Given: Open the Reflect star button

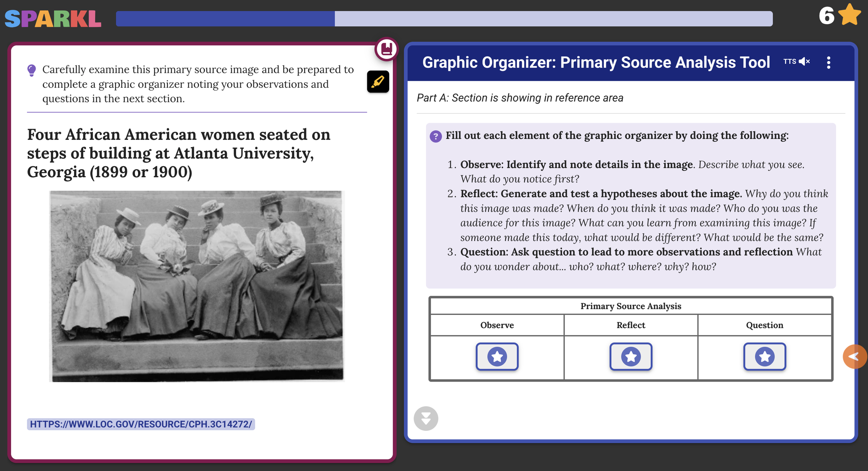Looking at the screenshot, I should [631, 356].
